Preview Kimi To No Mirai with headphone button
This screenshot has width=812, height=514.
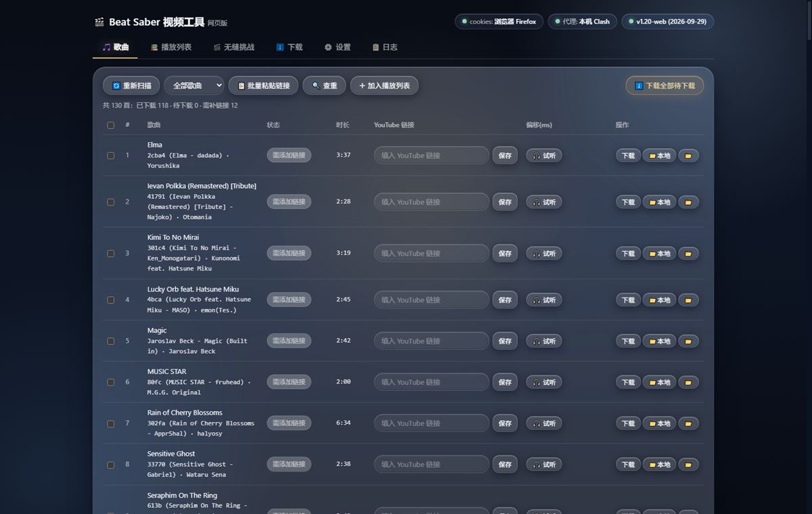click(544, 254)
